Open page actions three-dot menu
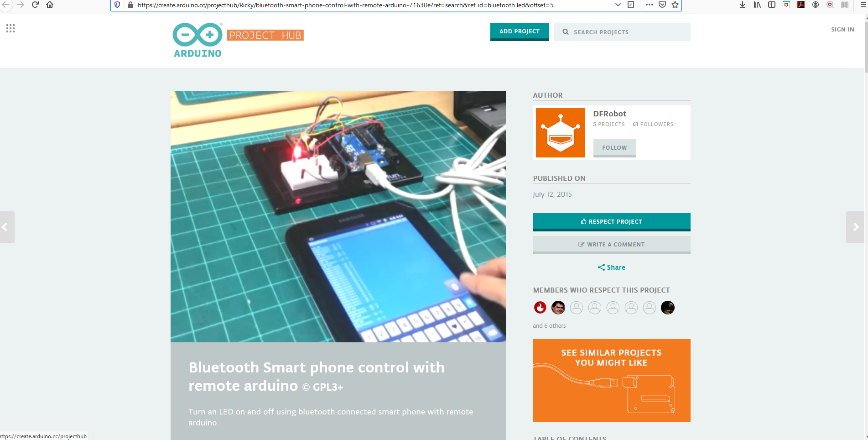The image size is (868, 440). (650, 5)
